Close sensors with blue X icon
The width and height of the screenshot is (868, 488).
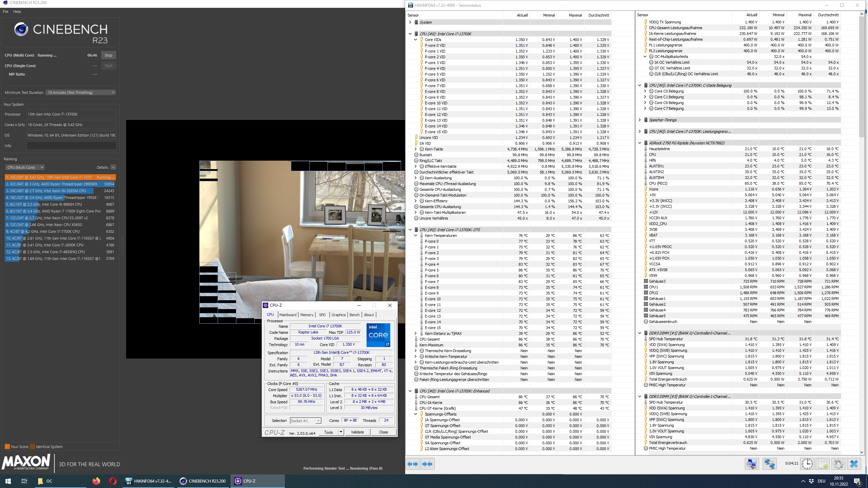854,464
